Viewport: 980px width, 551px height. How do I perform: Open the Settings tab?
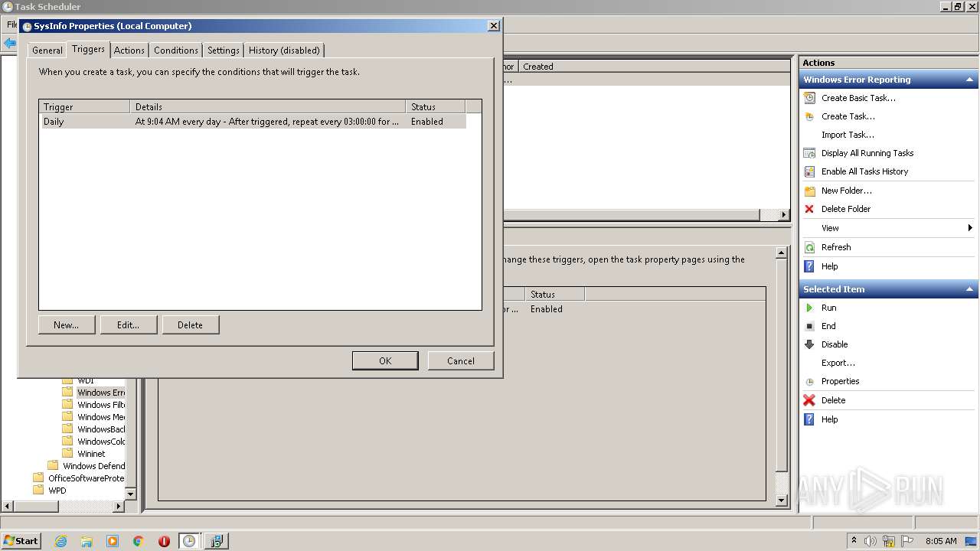pos(224,51)
